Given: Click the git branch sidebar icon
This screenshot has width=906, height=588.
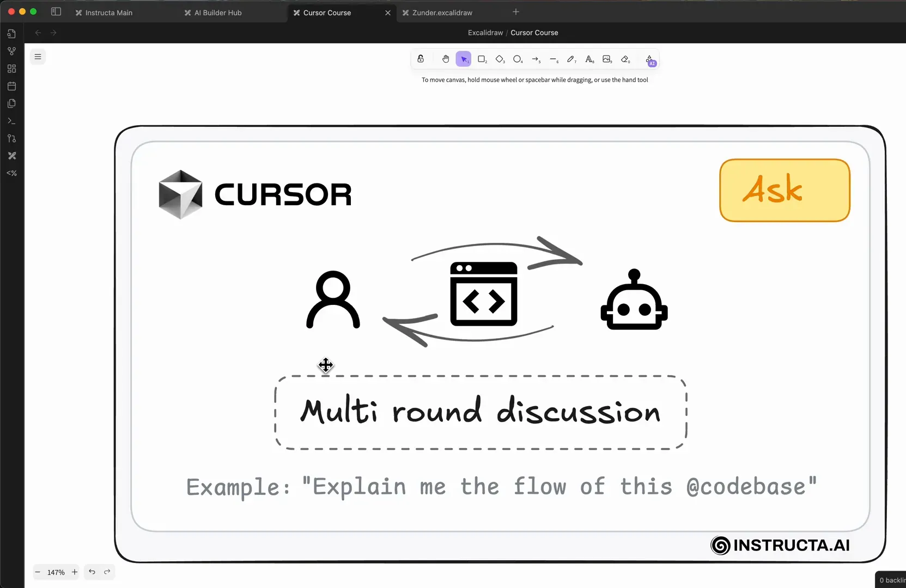Looking at the screenshot, I should coord(11,138).
